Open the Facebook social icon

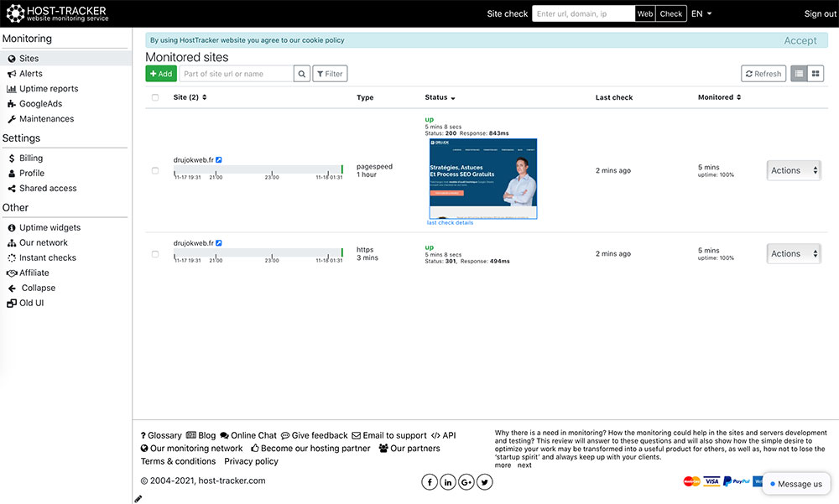[x=430, y=482]
